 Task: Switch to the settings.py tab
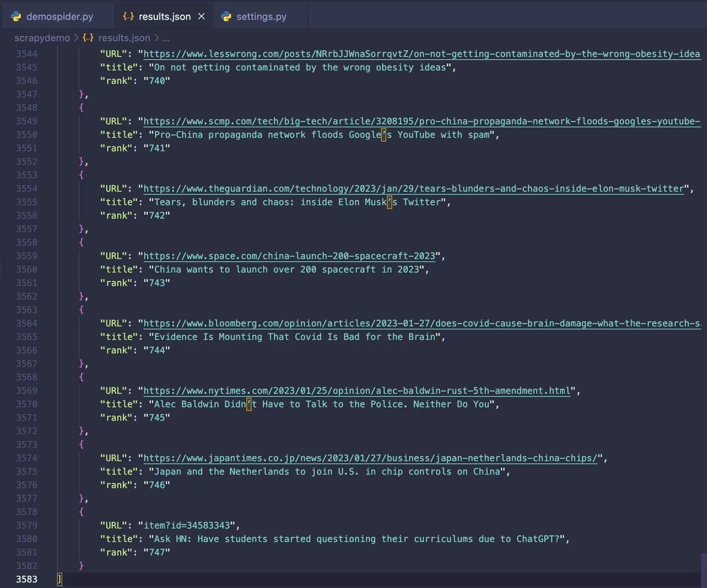[261, 16]
